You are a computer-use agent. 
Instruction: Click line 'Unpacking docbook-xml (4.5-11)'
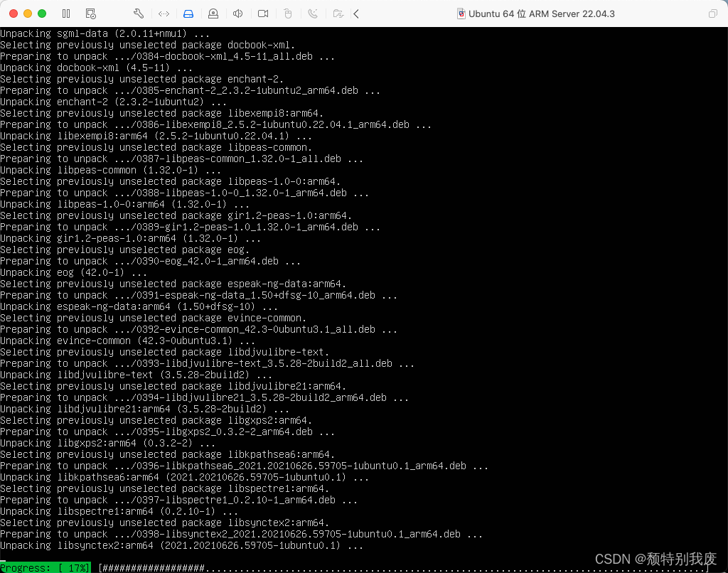coord(97,68)
